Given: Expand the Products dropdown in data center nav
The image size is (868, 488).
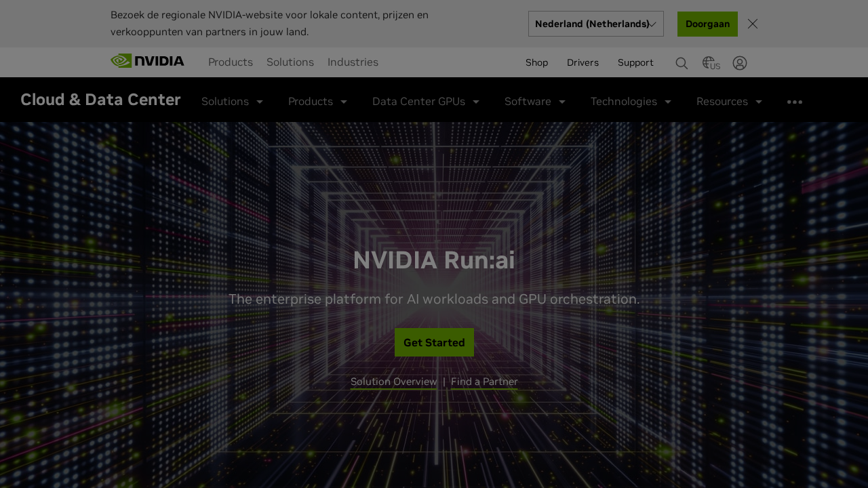Looking at the screenshot, I should [x=317, y=101].
